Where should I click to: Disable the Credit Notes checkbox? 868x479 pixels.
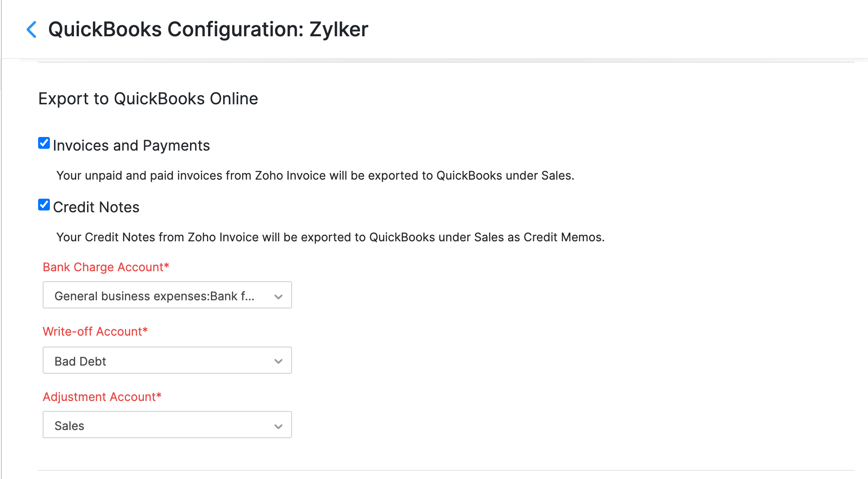pos(44,205)
